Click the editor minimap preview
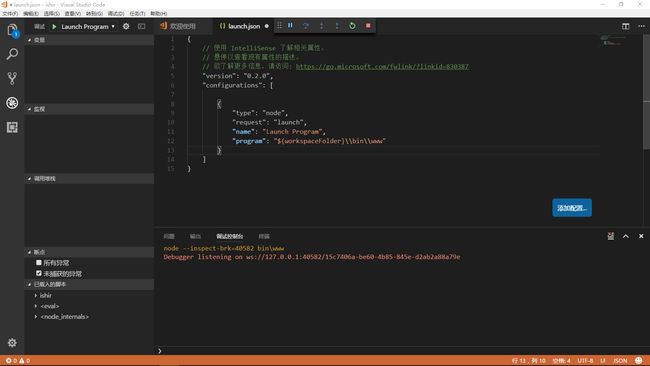Image resolution: width=650 pixels, height=366 pixels. [x=613, y=40]
